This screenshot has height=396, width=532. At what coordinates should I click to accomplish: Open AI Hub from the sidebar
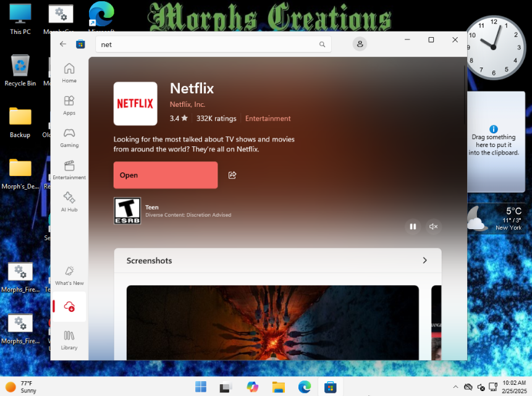tap(69, 202)
